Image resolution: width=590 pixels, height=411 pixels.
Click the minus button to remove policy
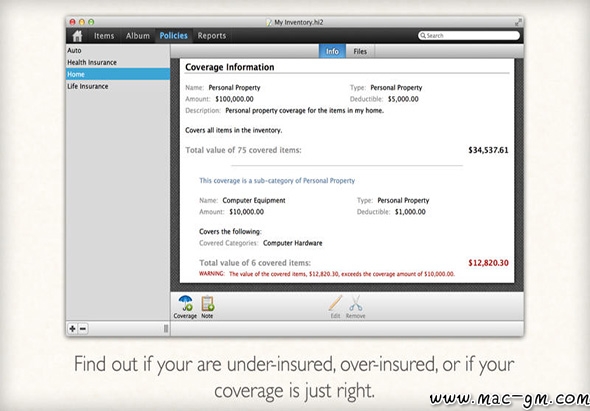(83, 329)
